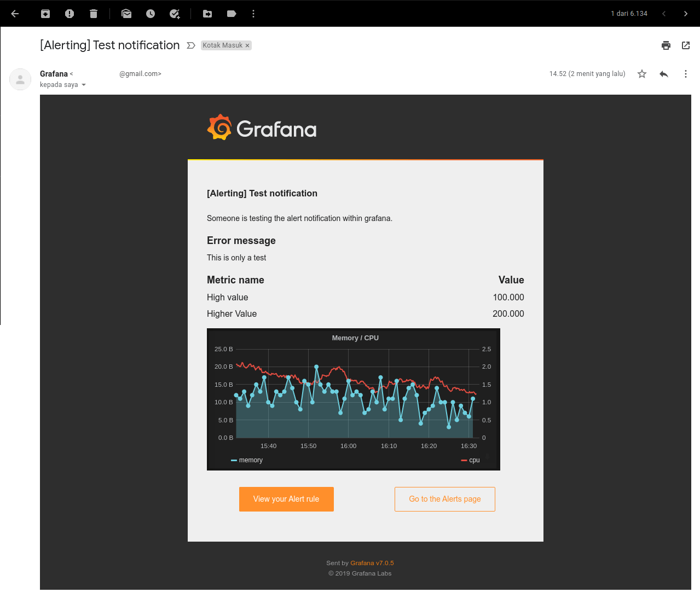Image resolution: width=700 pixels, height=604 pixels.
Task: Click the '1 dari 6.134' counter
Action: point(629,14)
